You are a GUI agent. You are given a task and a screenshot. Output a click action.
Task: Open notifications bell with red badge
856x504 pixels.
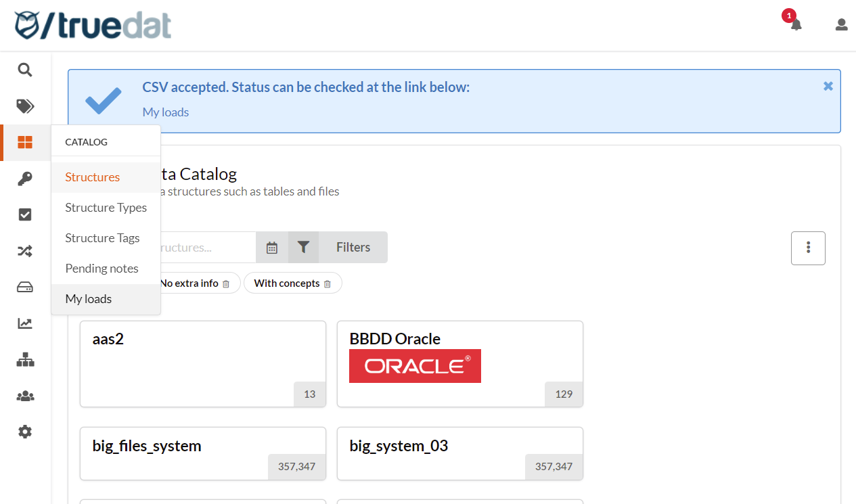(796, 24)
